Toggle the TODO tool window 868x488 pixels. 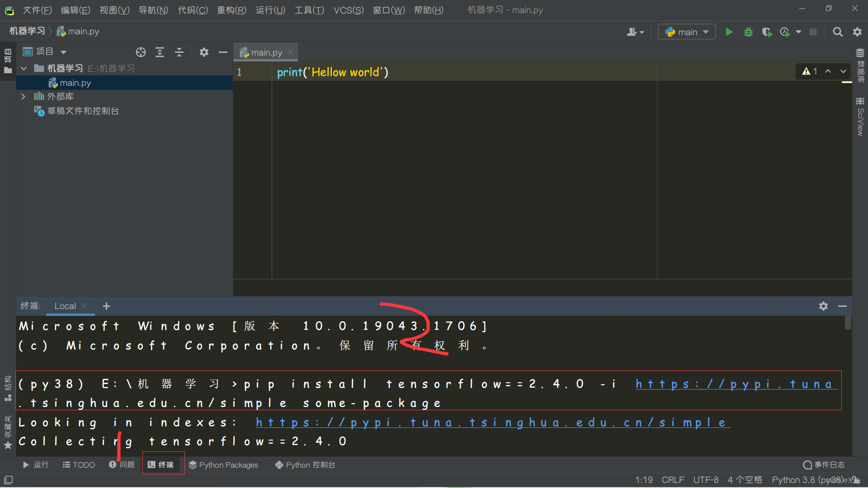pyautogui.click(x=79, y=465)
